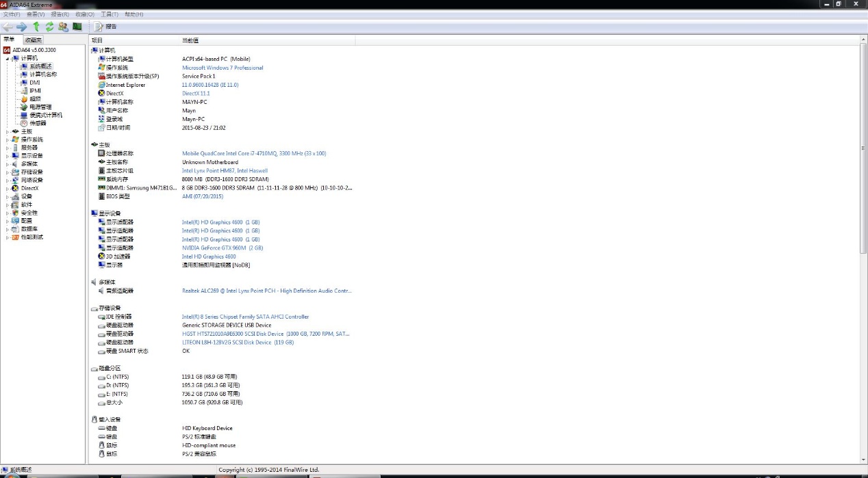Open 电源管理 power management in the tree

(40, 107)
